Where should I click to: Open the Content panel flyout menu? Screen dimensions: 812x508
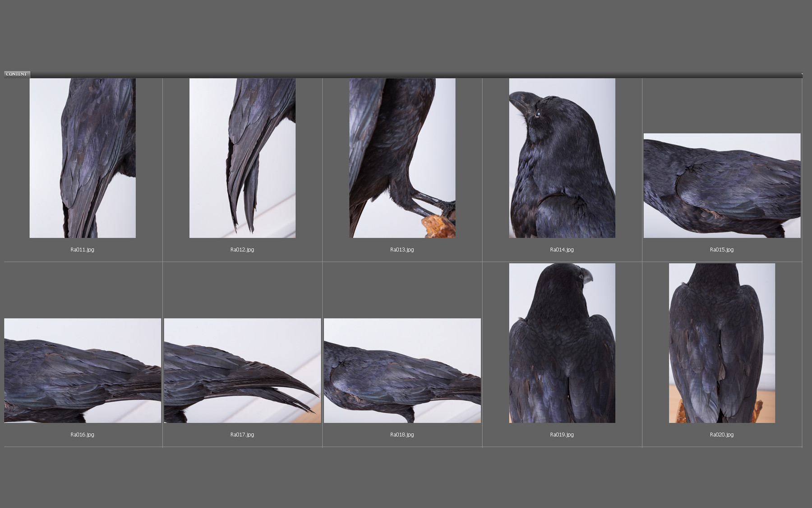click(803, 73)
